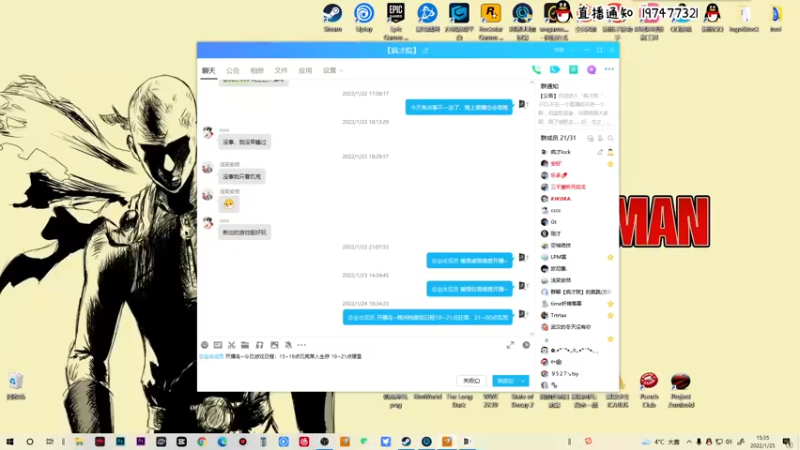
Task: Open the Punch Club desktop shortcut
Action: point(649,390)
